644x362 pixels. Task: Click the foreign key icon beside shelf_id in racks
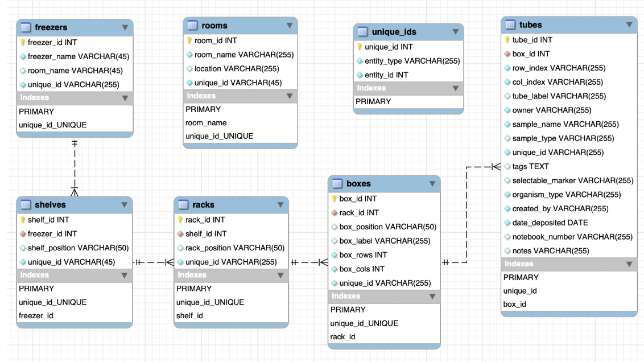[x=181, y=233]
